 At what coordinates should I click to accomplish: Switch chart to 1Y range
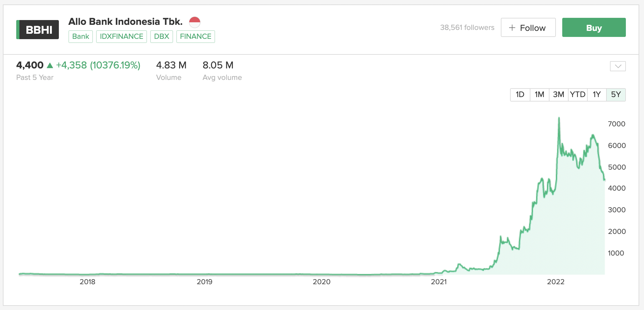(597, 95)
